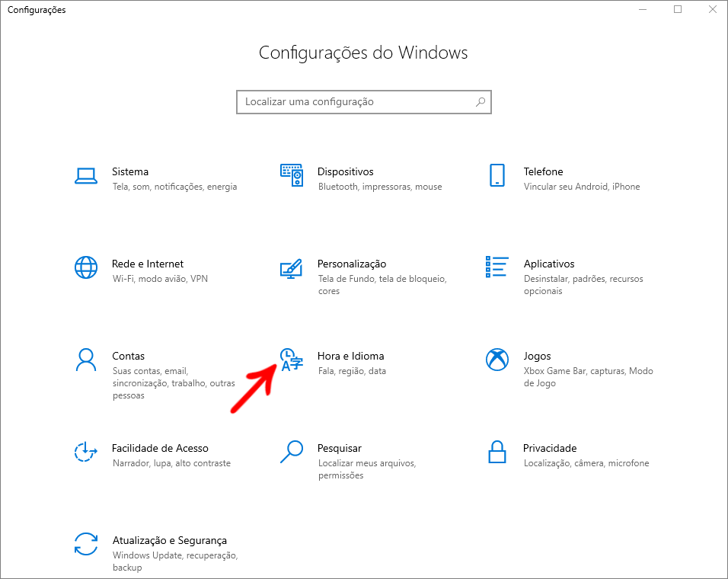Maximize the Configurações window
Viewport: 728px width, 579px height.
click(x=678, y=9)
